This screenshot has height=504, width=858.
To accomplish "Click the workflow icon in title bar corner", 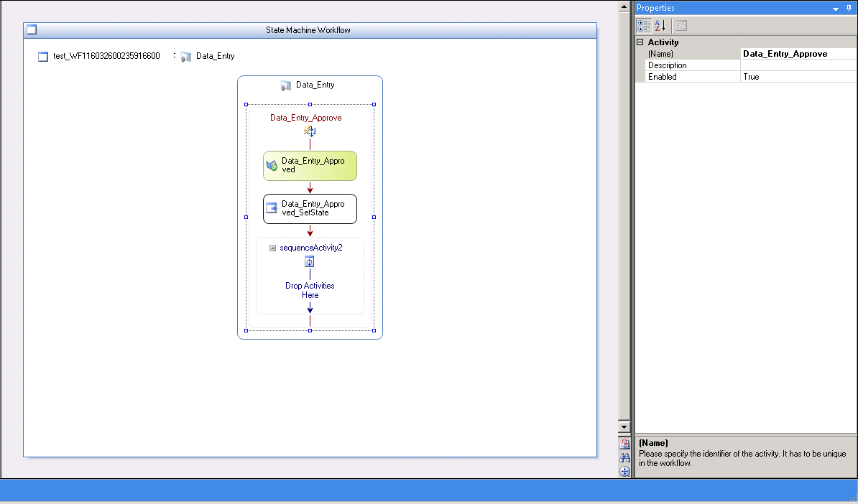I will pos(32,29).
